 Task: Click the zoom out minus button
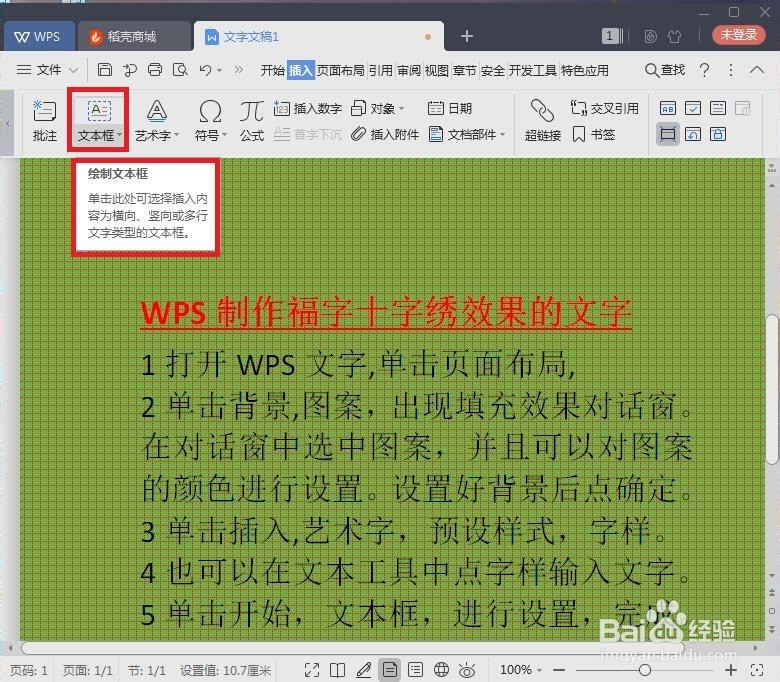pos(559,670)
